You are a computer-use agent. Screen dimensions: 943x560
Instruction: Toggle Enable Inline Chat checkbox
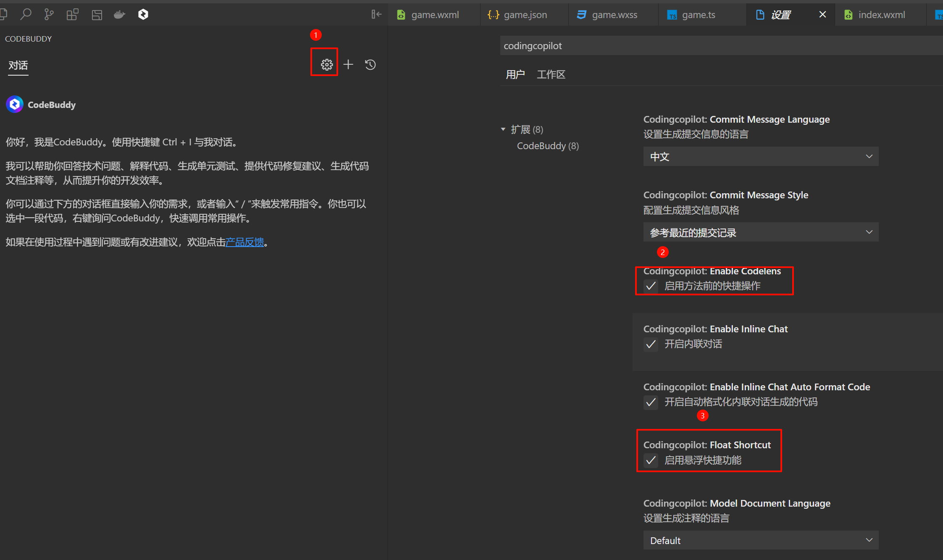651,344
